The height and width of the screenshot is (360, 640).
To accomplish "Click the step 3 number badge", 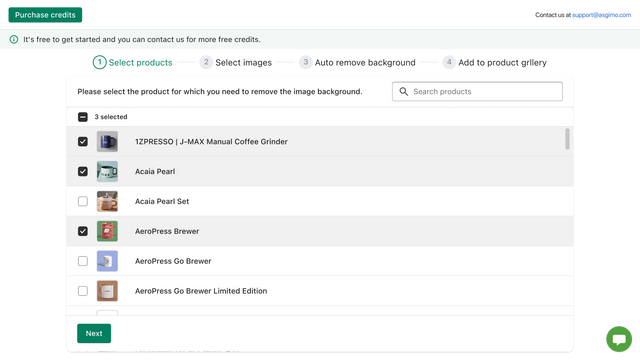I will pyautogui.click(x=305, y=62).
